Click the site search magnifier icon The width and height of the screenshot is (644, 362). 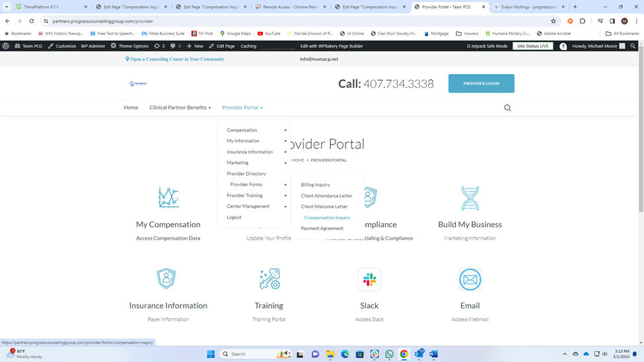coord(507,108)
